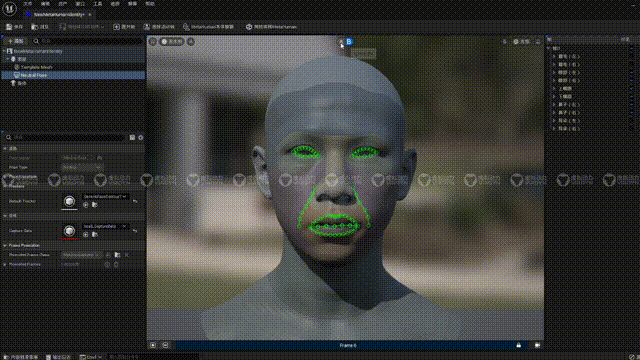The width and height of the screenshot is (640, 360).
Task: Open the Pose Type dropdown
Action: [x=82, y=167]
